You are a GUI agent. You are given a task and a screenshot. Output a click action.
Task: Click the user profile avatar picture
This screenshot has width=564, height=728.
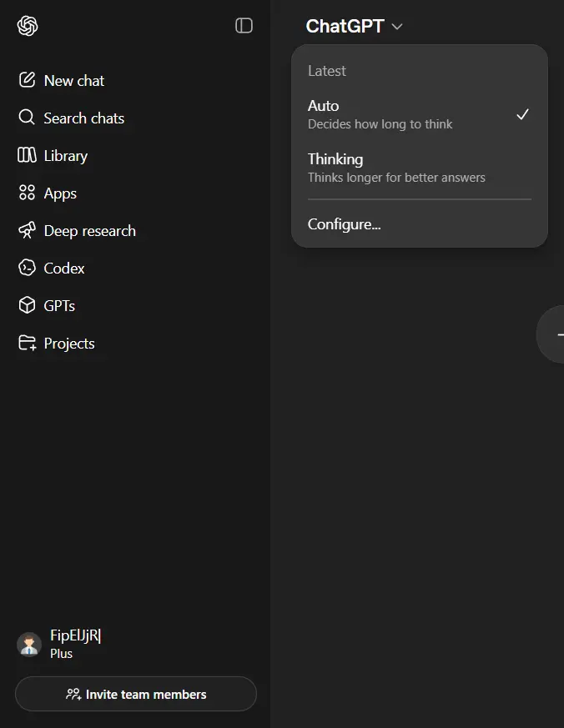29,644
